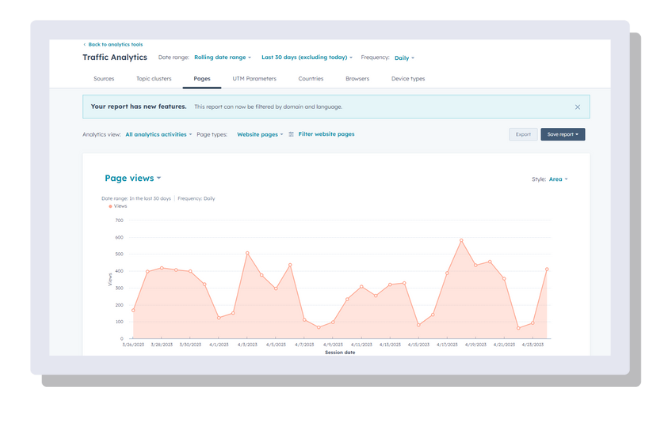Open Last 30 days (excluding today) dropdown
This screenshot has width=661, height=425.
(x=307, y=57)
